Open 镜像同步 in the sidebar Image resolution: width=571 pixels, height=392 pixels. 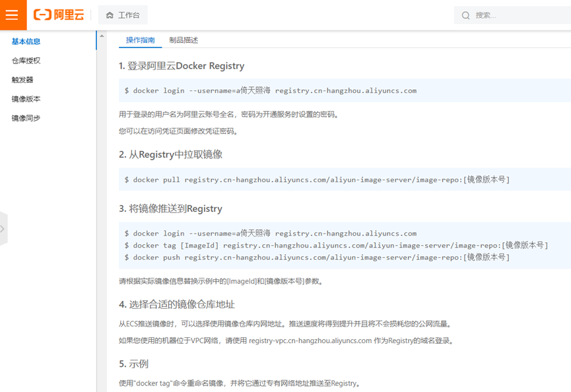pos(26,118)
